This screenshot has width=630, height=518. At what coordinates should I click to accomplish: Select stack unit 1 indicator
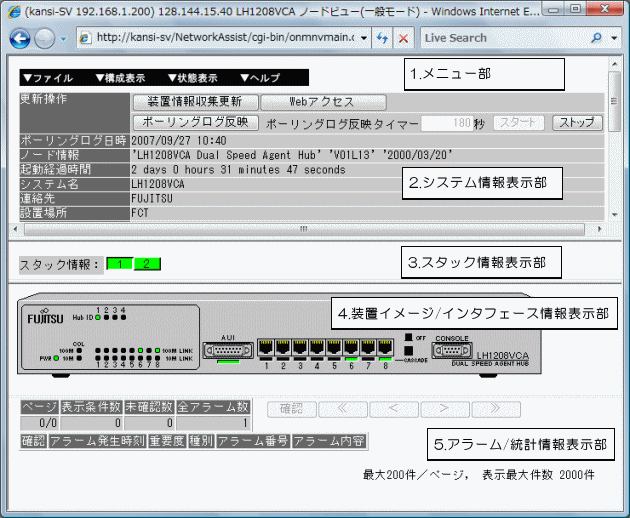(x=119, y=264)
